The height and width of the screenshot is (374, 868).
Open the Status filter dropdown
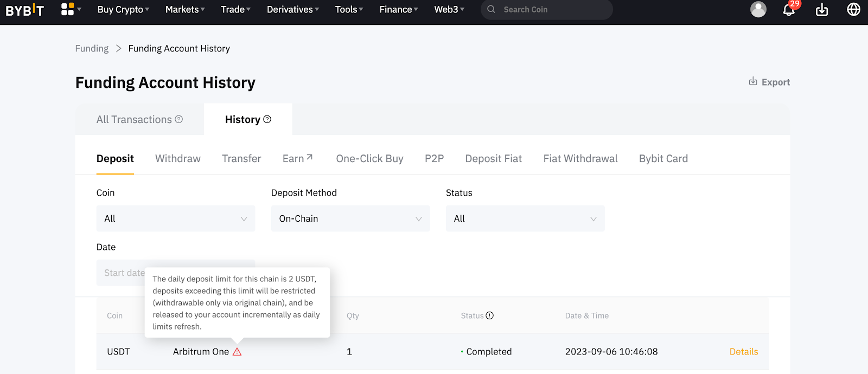[525, 218]
